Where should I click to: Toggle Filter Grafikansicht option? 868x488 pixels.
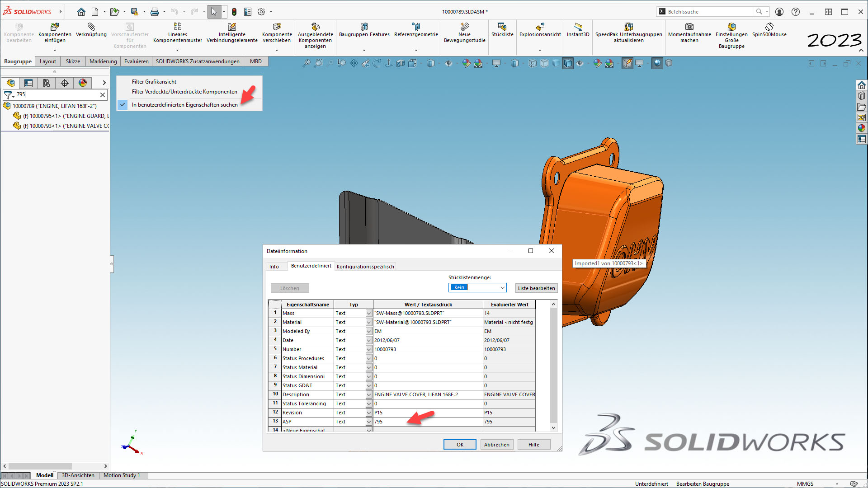(154, 82)
